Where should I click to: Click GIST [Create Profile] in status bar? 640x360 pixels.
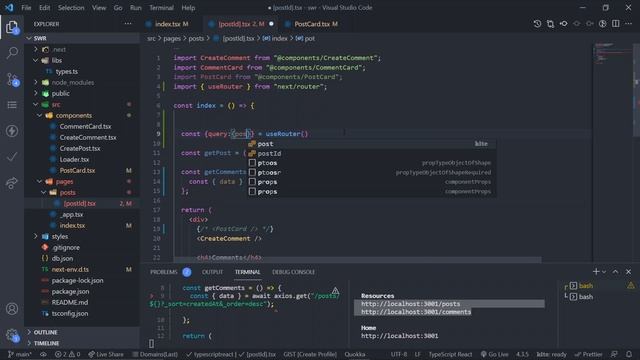310,354
